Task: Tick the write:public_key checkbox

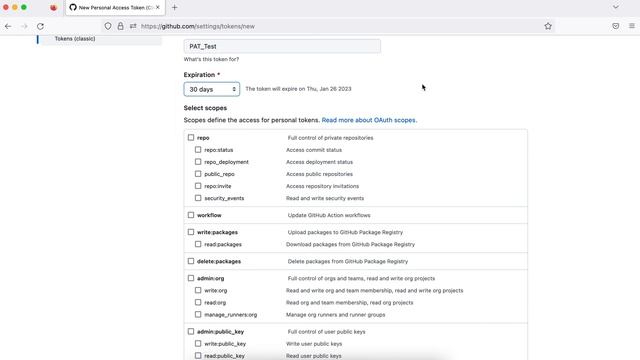Action: [198, 344]
